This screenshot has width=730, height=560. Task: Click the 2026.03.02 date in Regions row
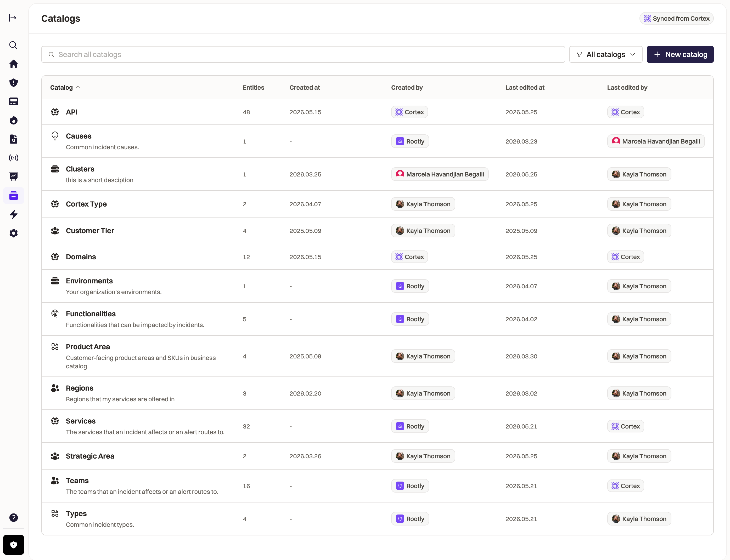521,393
